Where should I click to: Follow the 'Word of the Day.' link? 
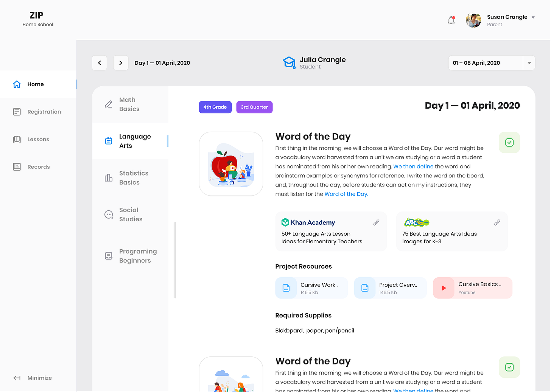point(346,194)
